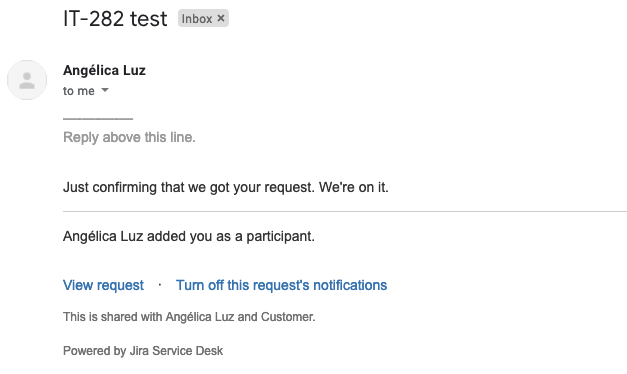627x374 pixels.
Task: Click the dot separator between the two links
Action: click(160, 285)
